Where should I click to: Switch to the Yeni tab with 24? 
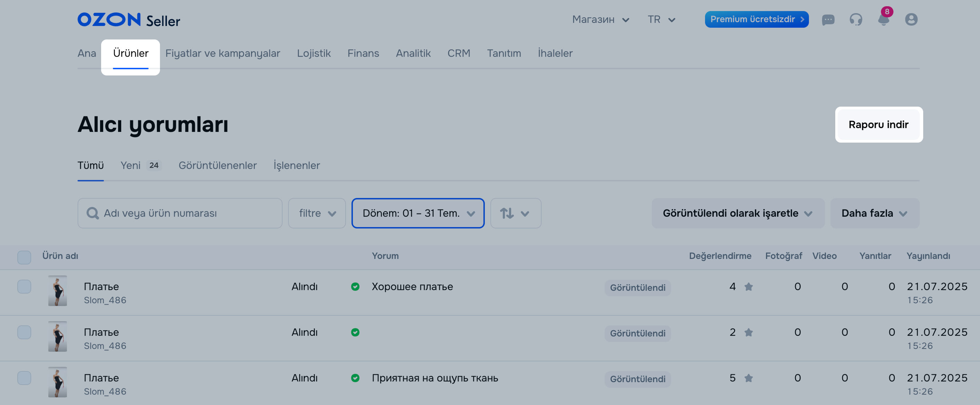click(x=141, y=165)
